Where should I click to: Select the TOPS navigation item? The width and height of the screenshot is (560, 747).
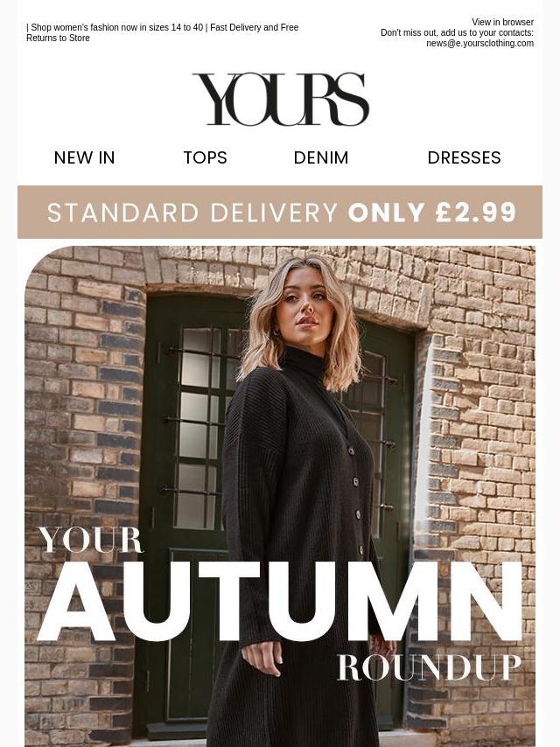tap(205, 157)
